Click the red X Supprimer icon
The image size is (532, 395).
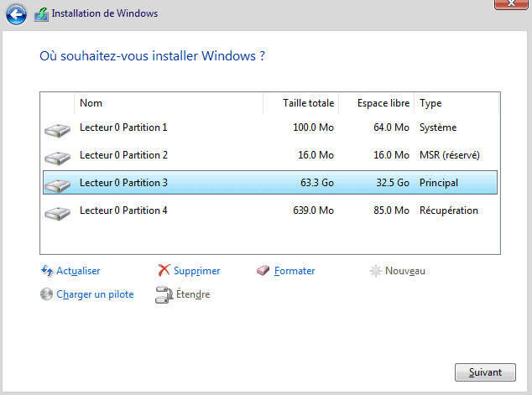[164, 270]
